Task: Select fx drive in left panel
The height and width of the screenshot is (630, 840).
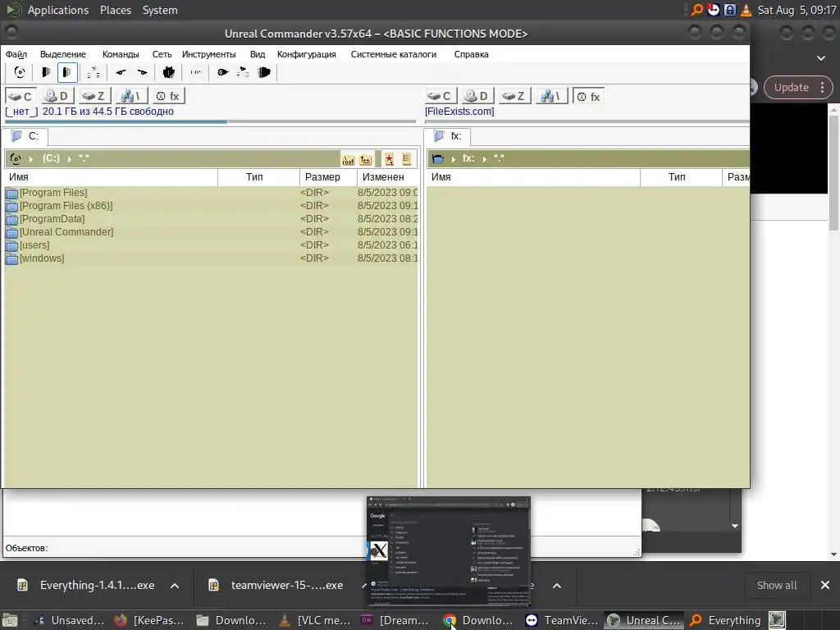Action: point(168,96)
